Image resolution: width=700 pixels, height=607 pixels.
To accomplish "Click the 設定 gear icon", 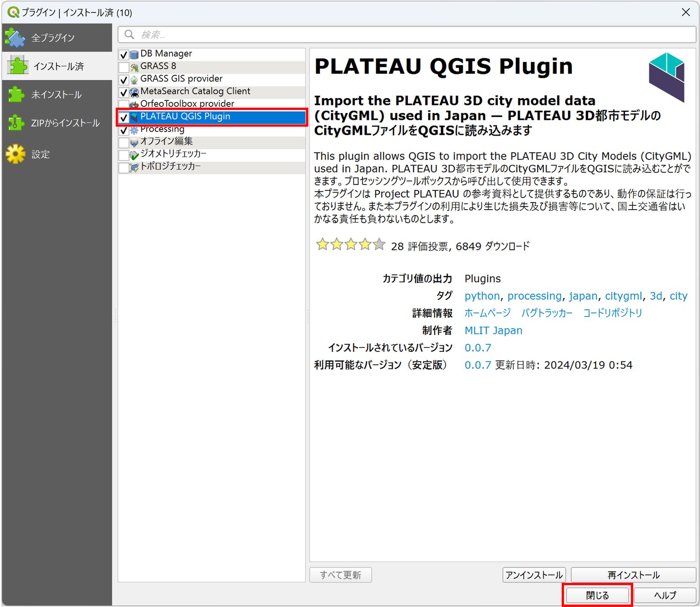I will point(16,154).
